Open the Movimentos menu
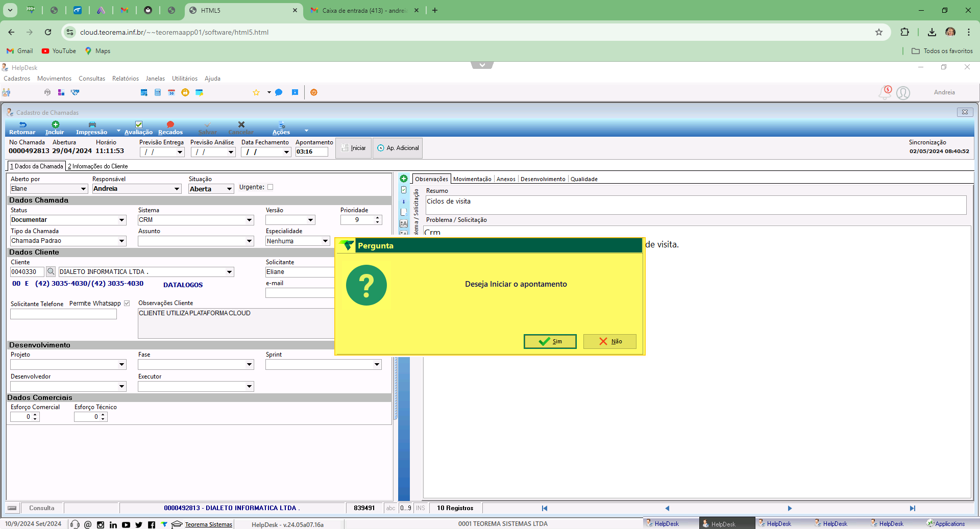 point(54,79)
